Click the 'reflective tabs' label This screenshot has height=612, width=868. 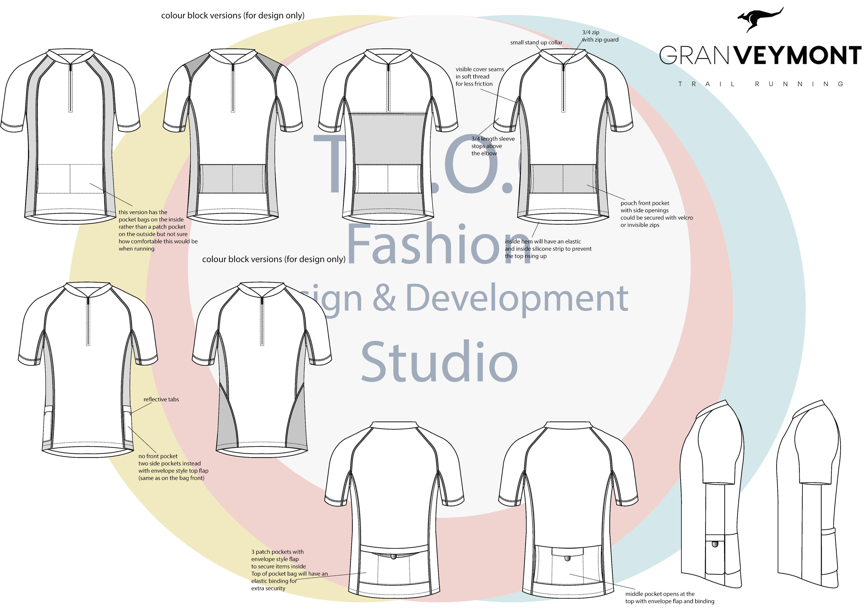[161, 399]
